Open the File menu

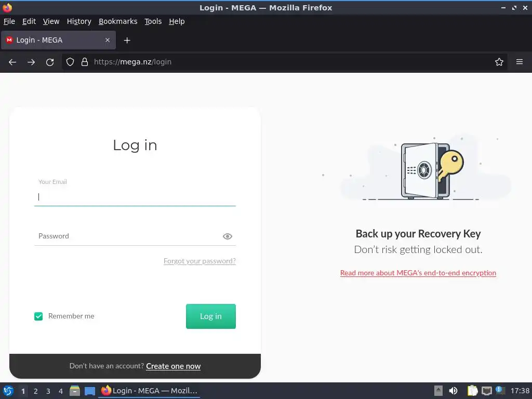[9, 21]
